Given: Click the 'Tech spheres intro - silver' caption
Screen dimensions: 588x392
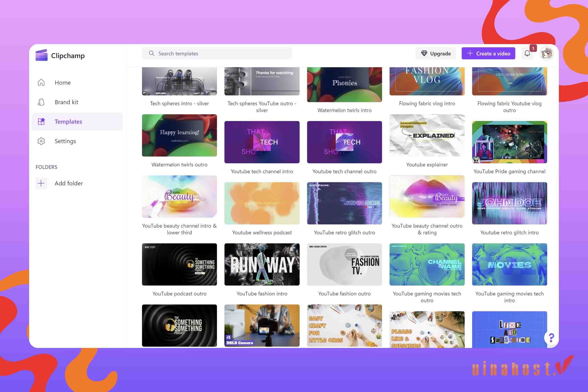Looking at the screenshot, I should [180, 103].
